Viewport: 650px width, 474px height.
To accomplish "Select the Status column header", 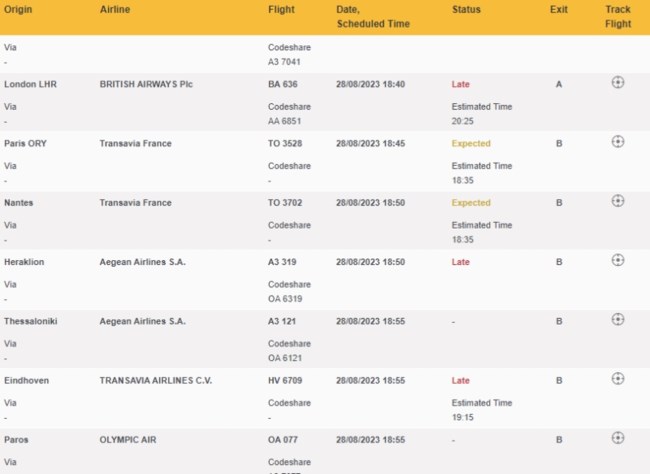I will pos(466,10).
